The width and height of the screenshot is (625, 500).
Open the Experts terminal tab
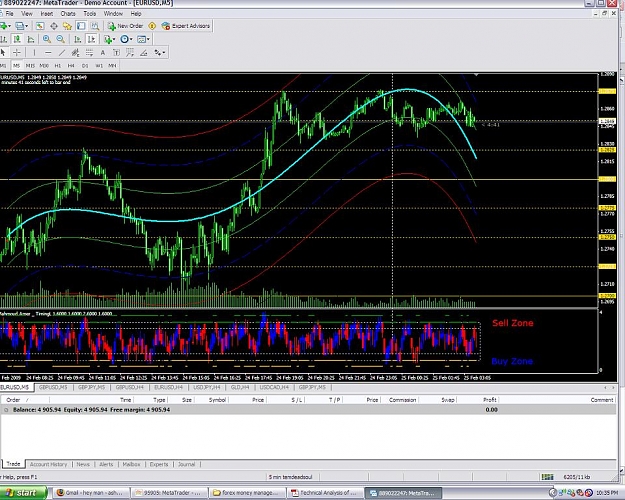(159, 464)
